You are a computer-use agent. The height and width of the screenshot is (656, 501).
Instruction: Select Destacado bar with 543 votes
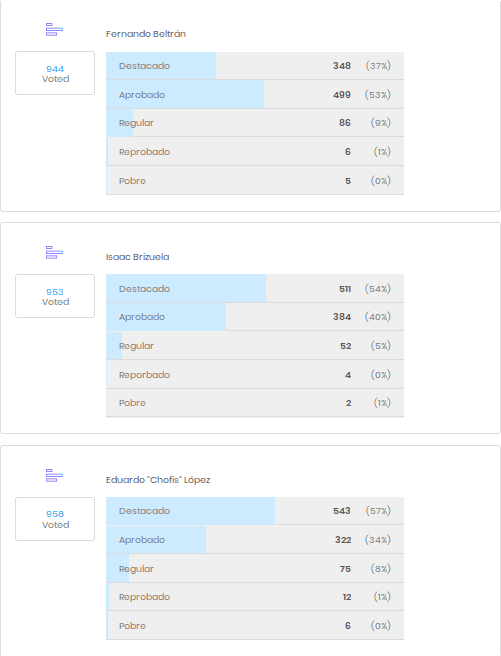[x=255, y=511]
